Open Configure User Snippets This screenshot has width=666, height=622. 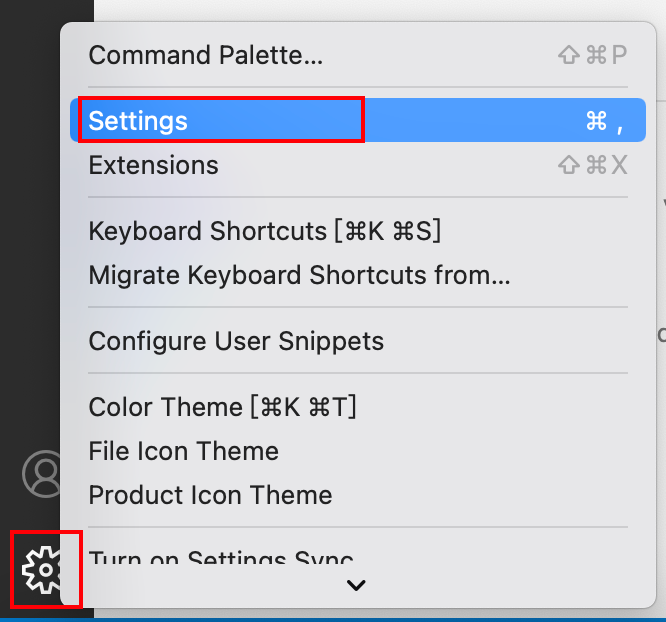236,341
